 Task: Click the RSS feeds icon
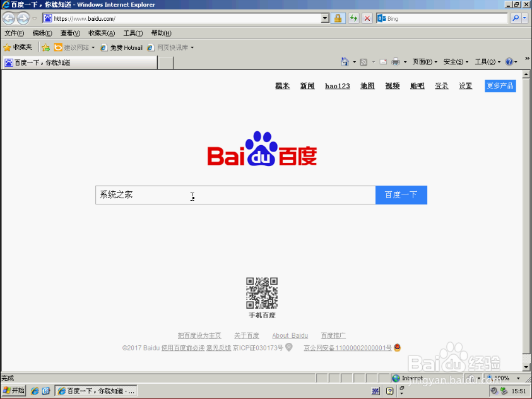point(364,62)
